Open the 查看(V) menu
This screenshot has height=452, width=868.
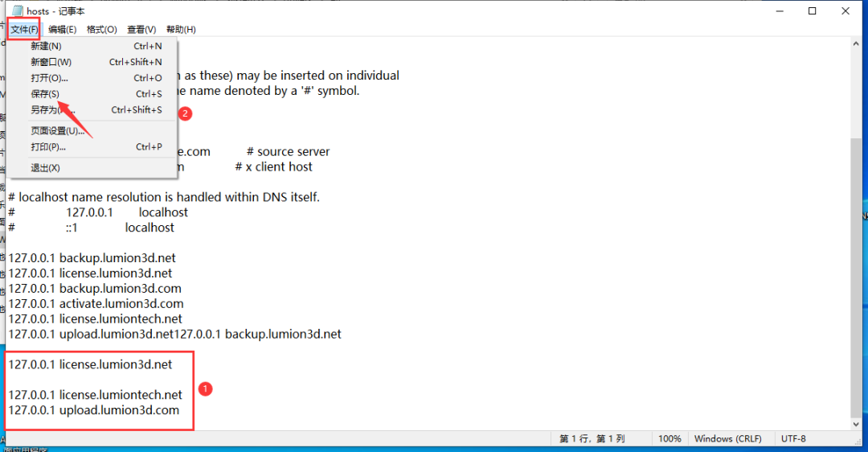click(141, 30)
